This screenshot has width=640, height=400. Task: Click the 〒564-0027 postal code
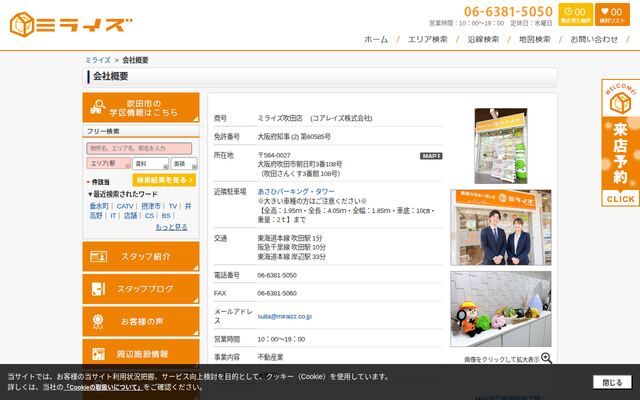(274, 156)
